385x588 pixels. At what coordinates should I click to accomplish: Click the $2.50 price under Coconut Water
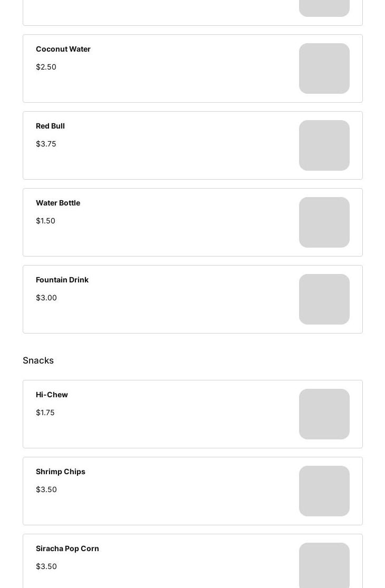(46, 67)
